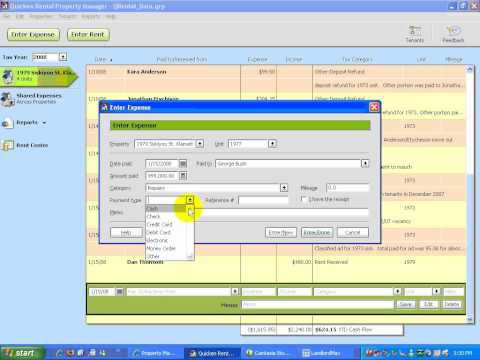This screenshot has width=480, height=360.
Task: Toggle the 'I have the receipt' checkbox
Action: (304, 199)
